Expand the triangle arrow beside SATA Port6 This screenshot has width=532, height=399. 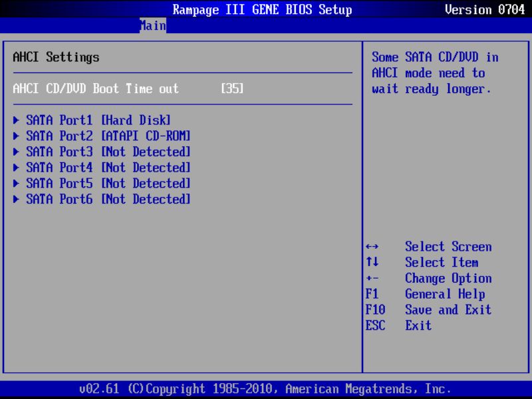[16, 199]
